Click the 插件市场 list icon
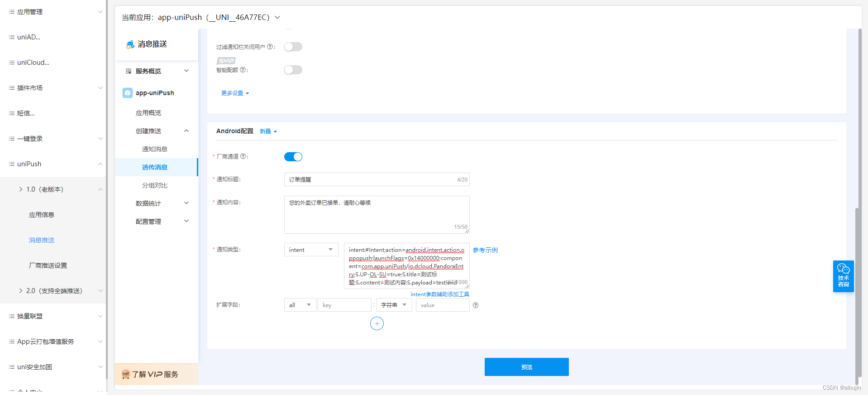Screen dimensions: 868x395 pos(11,88)
